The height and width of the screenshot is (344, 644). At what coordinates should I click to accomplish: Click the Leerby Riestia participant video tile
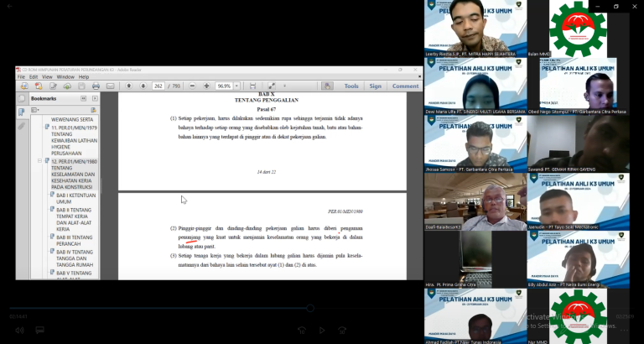point(475,29)
